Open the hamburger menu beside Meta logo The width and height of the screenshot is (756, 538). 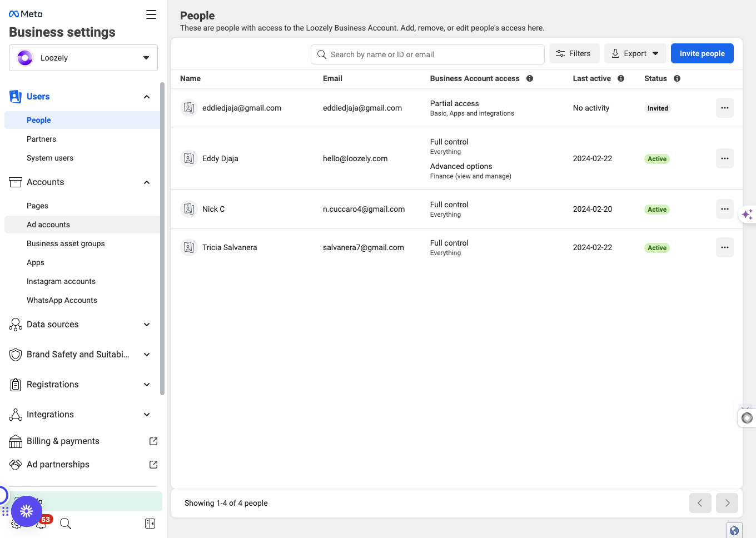pos(151,14)
